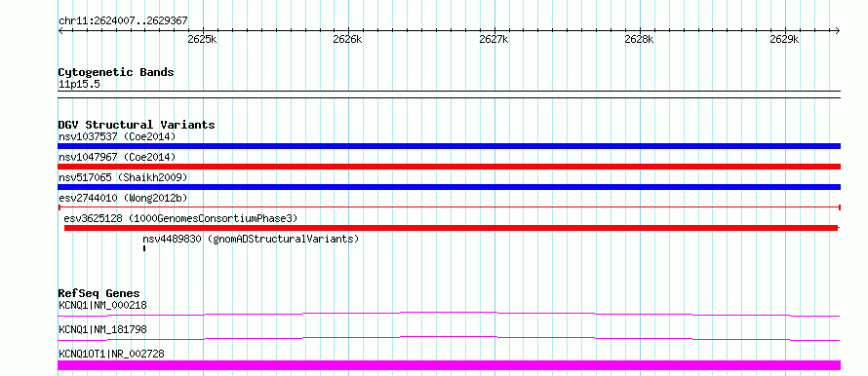The height and width of the screenshot is (376, 868).
Task: Open the esv3625128 1000GenomesConsortiumPhase3 label
Action: 181,218
